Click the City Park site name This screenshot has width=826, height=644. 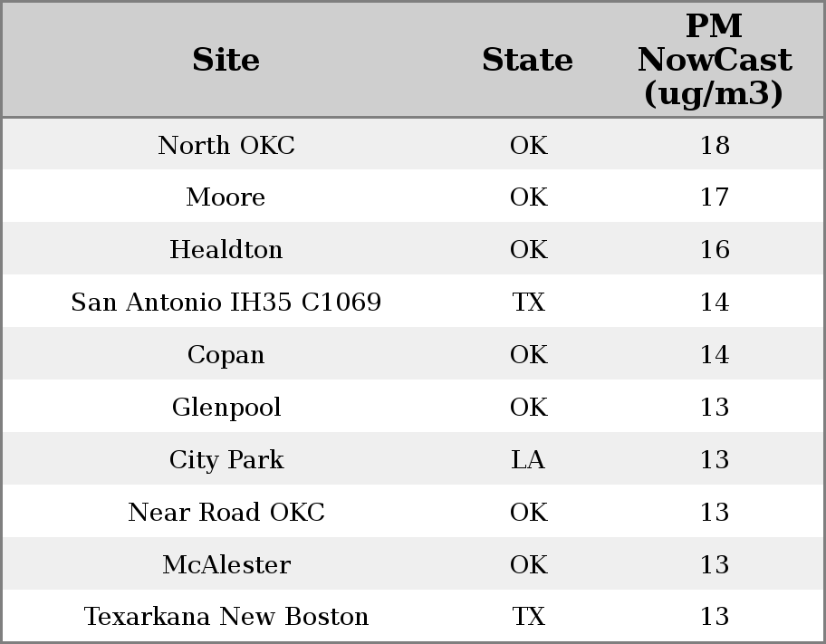226,460
